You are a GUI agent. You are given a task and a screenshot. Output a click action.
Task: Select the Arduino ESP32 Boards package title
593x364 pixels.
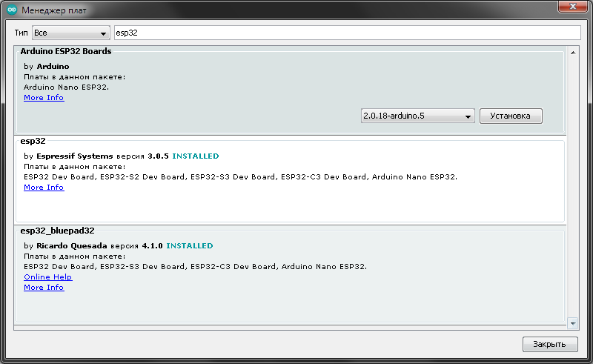[x=66, y=51]
